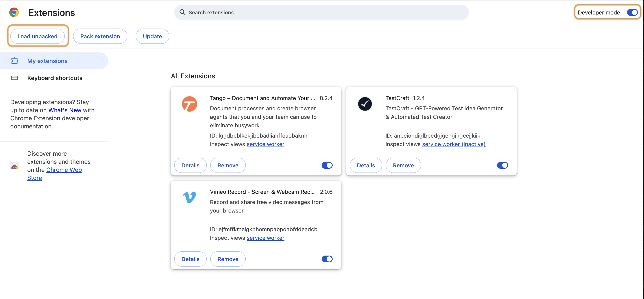
Task: Inspect TestCraft's inactive service worker
Action: pos(453,144)
